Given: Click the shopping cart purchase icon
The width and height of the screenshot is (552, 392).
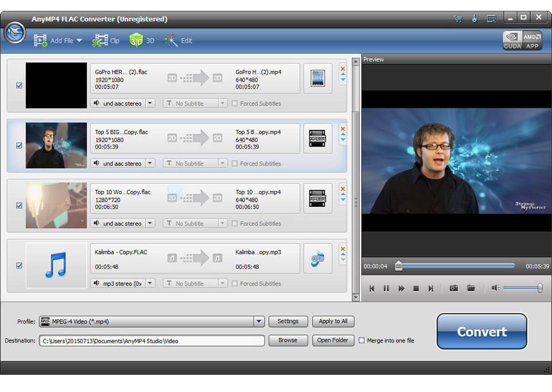Looking at the screenshot, I should [458, 18].
